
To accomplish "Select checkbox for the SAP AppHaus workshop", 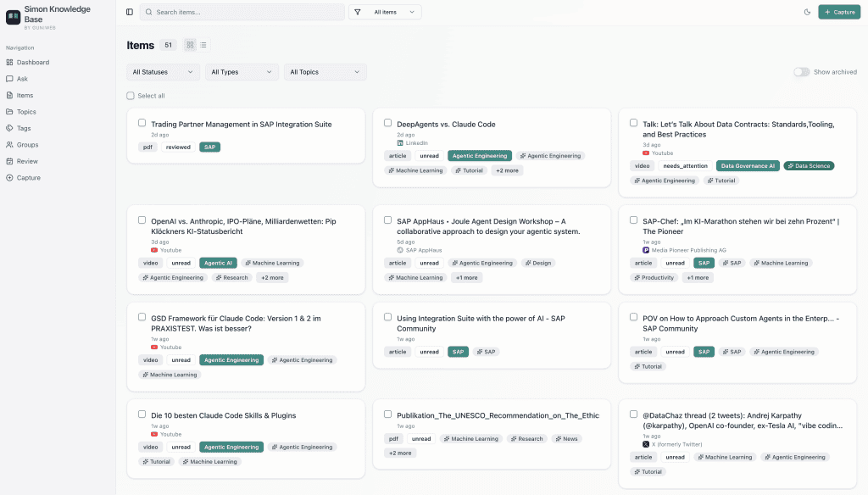I will click(388, 220).
